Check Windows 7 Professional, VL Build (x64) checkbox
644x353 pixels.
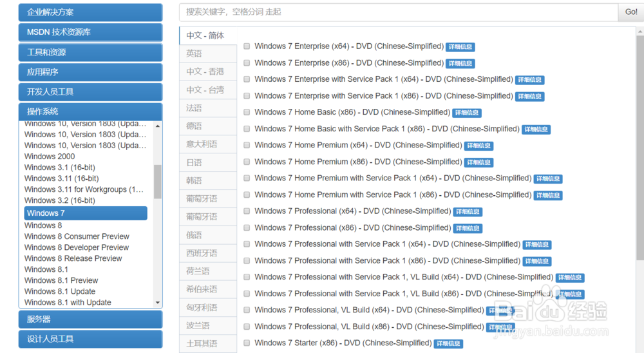pos(247,310)
